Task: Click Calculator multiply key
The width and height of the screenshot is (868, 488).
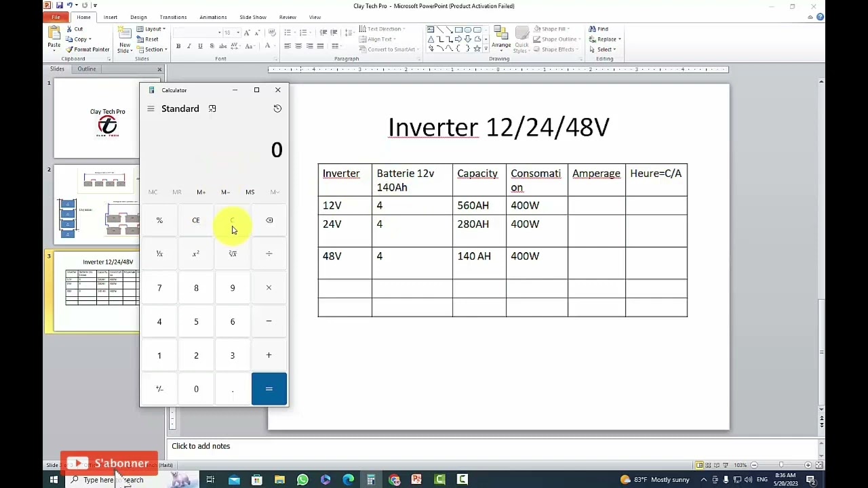Action: point(269,287)
